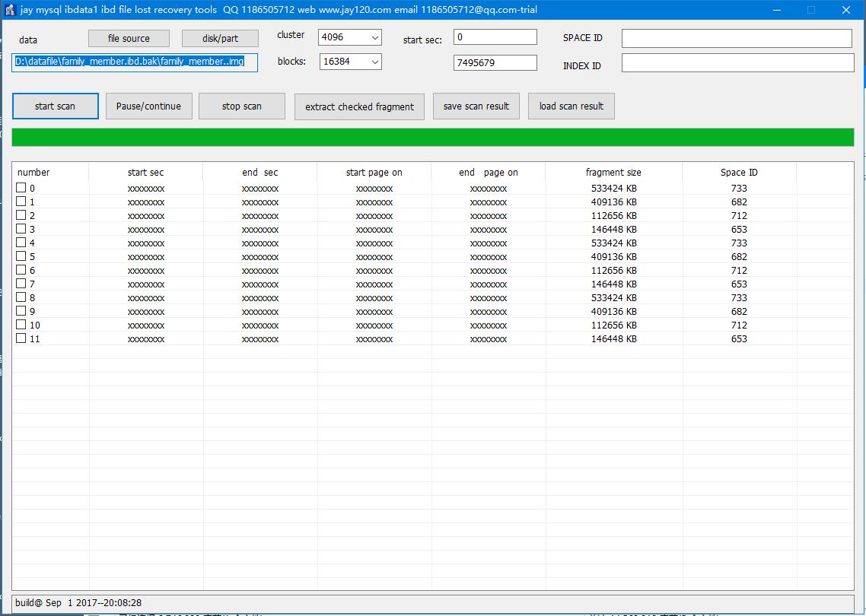Click the Pause/continue button
866x616 pixels.
click(148, 106)
